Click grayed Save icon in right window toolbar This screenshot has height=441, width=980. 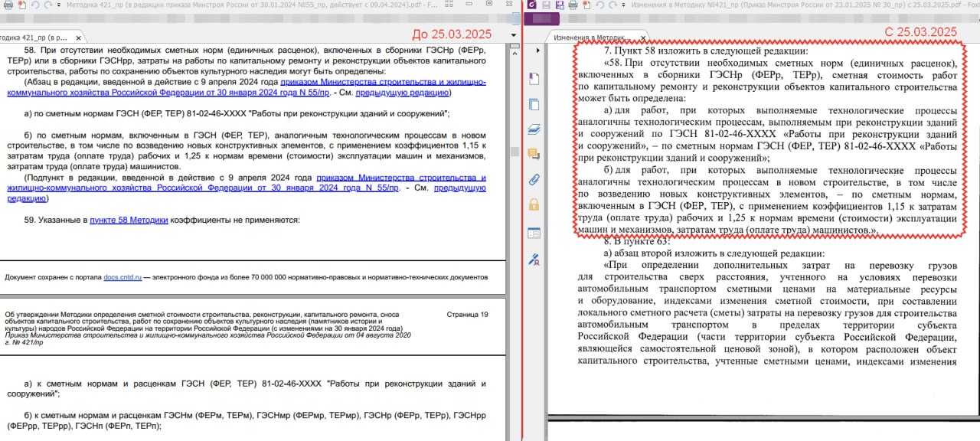coord(547,5)
